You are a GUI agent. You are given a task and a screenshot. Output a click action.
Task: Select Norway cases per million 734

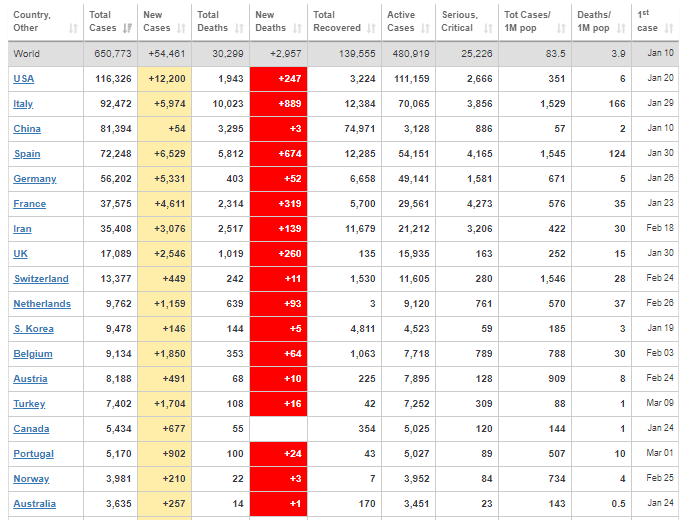click(x=557, y=479)
